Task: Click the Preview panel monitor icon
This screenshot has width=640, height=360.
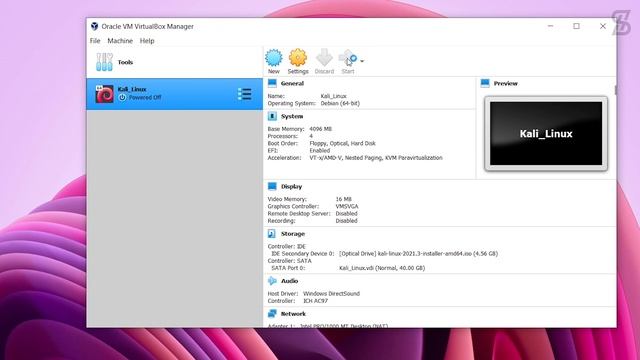Action: (x=485, y=83)
